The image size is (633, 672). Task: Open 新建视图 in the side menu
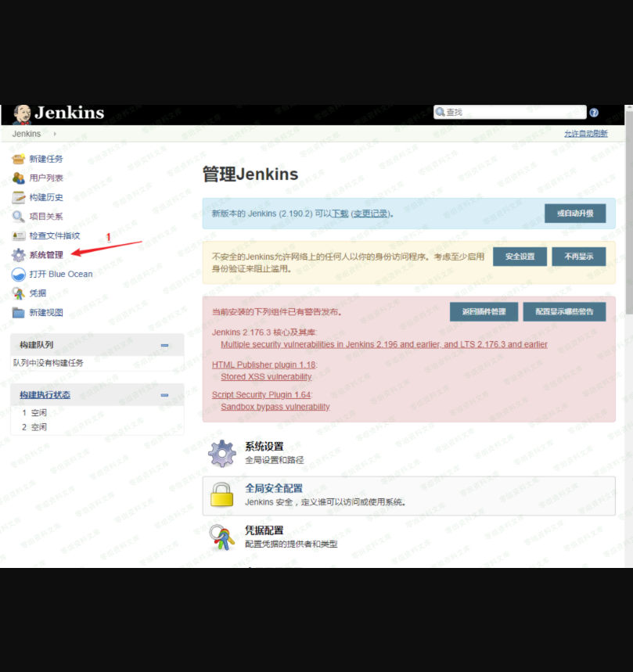click(46, 312)
